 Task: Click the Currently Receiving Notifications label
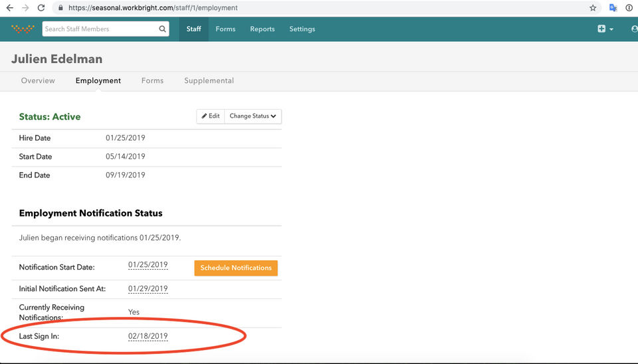52,312
